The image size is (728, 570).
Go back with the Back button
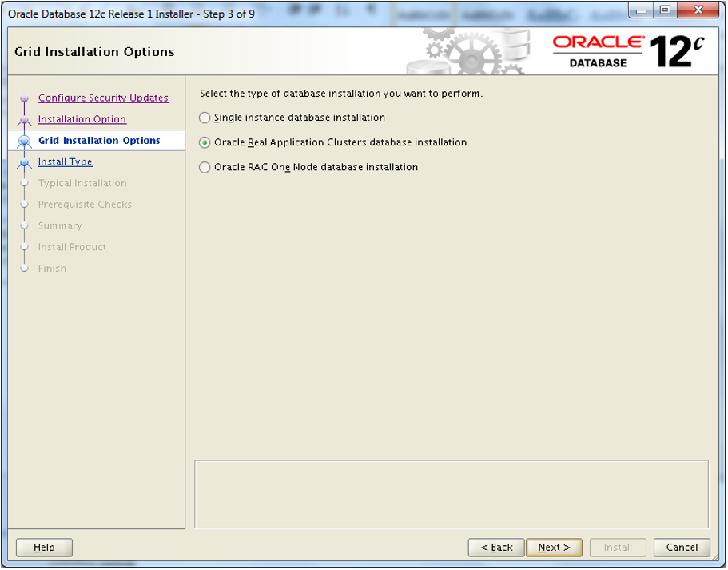(x=496, y=548)
